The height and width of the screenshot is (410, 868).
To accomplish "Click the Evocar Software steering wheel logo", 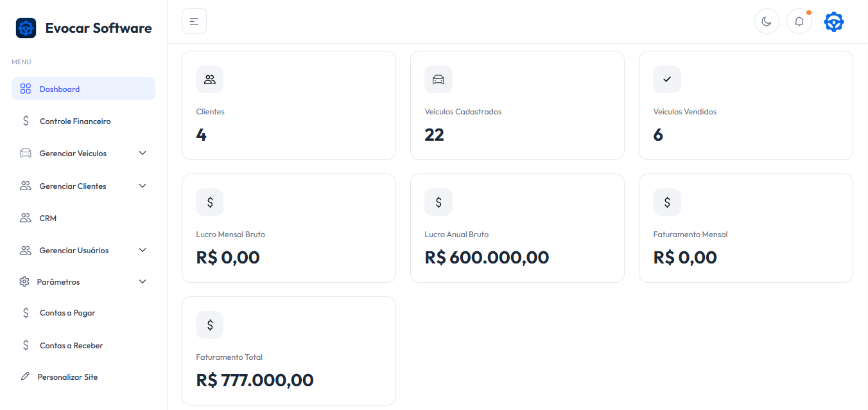I will click(26, 28).
